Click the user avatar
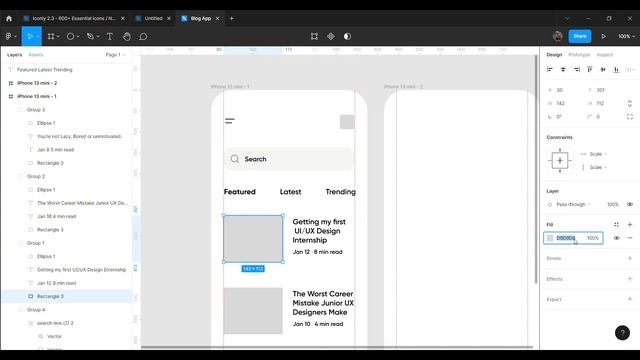The image size is (640, 360). coord(558,36)
